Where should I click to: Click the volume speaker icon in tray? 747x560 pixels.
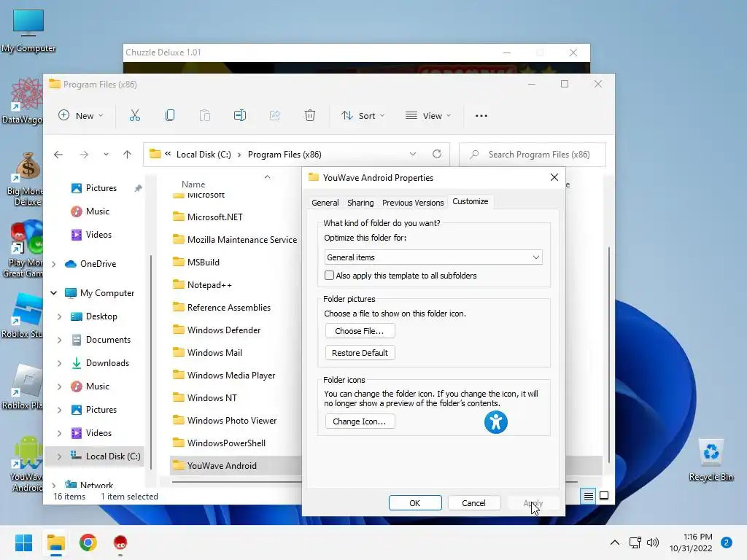653,542
